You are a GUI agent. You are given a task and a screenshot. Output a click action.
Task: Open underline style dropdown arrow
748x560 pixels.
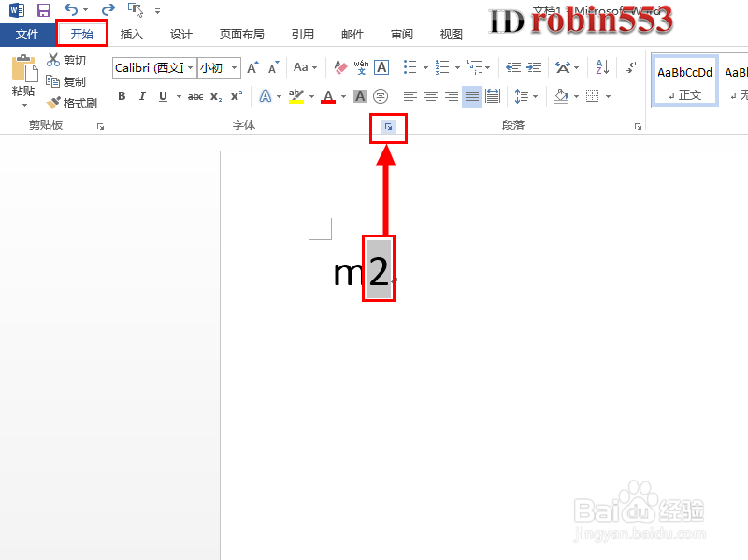point(179,97)
